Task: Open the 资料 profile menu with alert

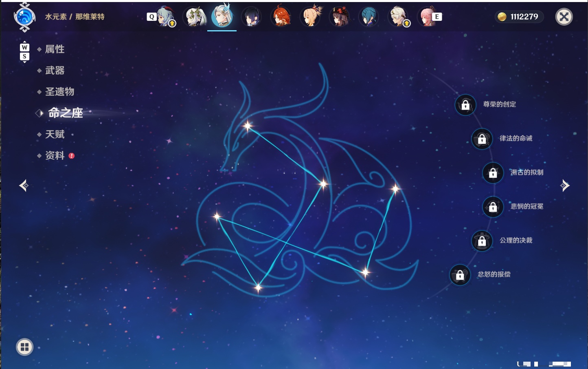Action: (55, 155)
